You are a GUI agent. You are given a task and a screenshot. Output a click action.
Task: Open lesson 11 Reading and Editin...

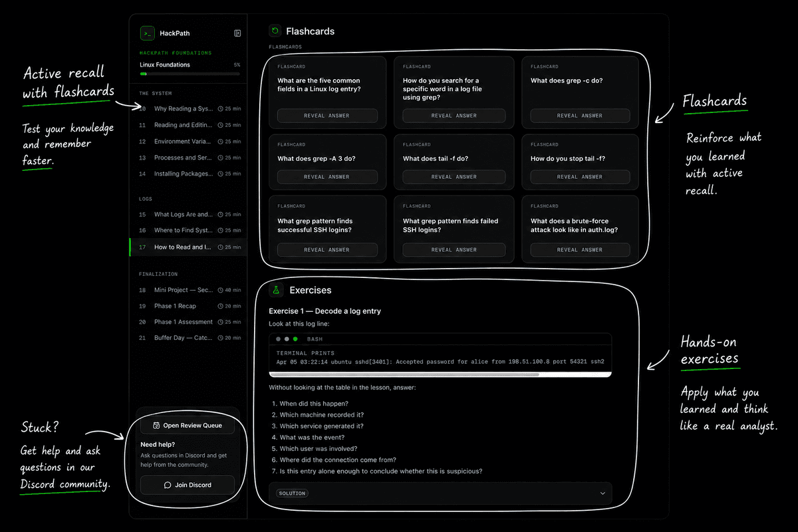[190, 125]
